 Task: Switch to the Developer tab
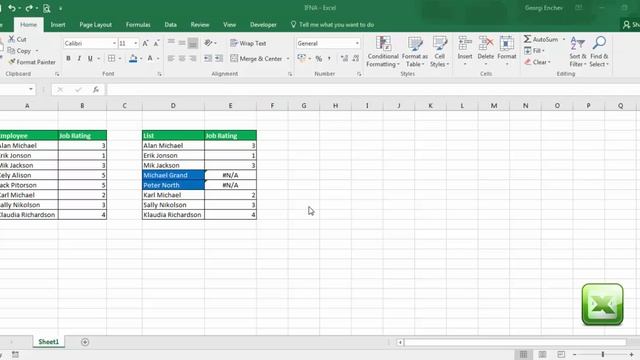[263, 25]
